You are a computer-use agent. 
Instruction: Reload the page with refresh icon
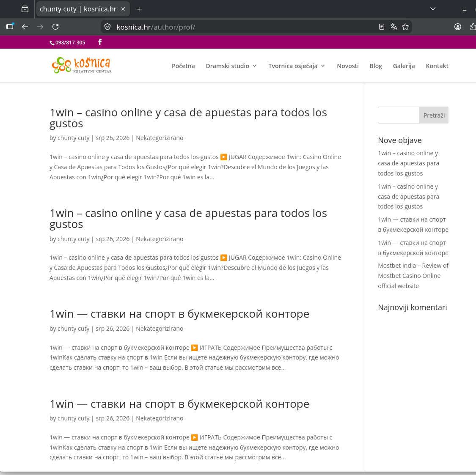[x=55, y=27]
